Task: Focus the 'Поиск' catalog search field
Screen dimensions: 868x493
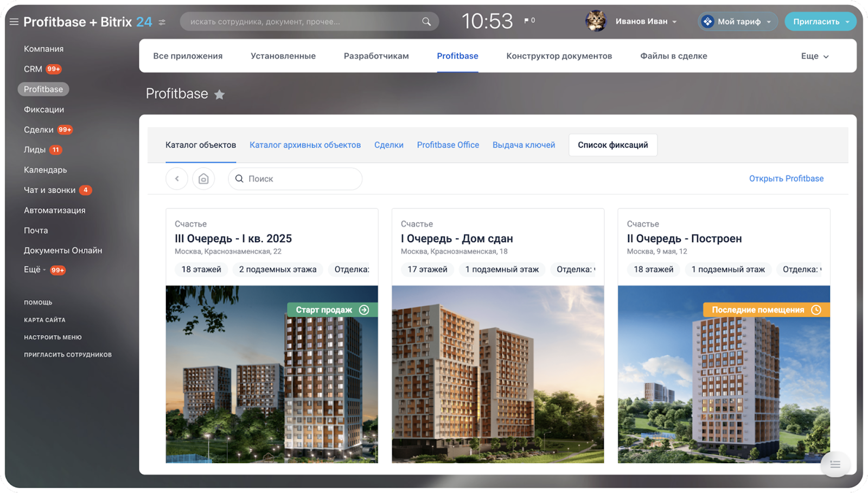Action: (295, 179)
